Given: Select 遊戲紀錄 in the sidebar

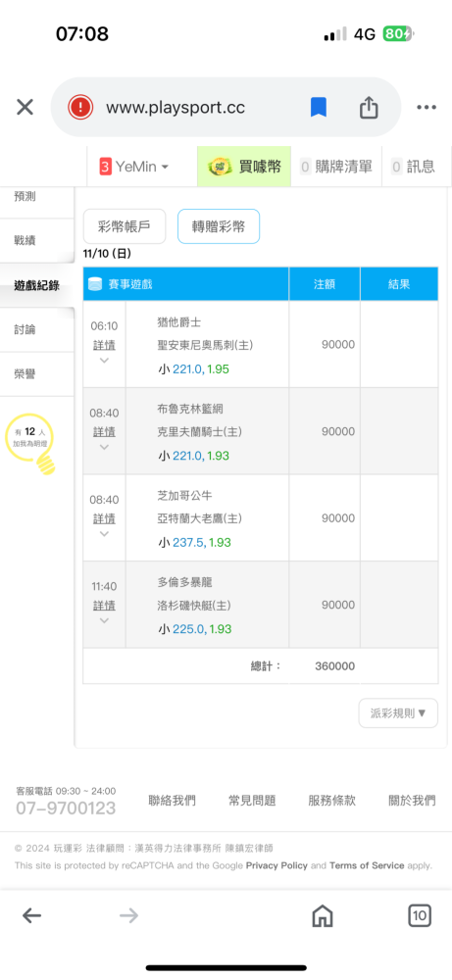Looking at the screenshot, I should coord(36,285).
